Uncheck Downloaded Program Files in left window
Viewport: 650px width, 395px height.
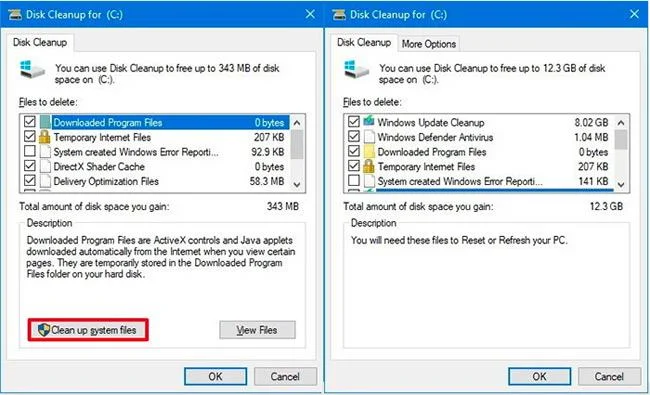(29, 122)
